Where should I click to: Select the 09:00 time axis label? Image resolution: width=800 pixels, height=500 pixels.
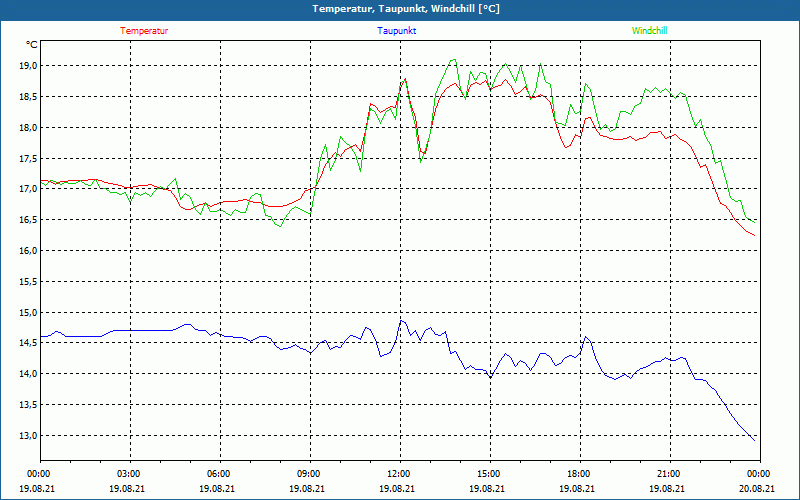309,474
